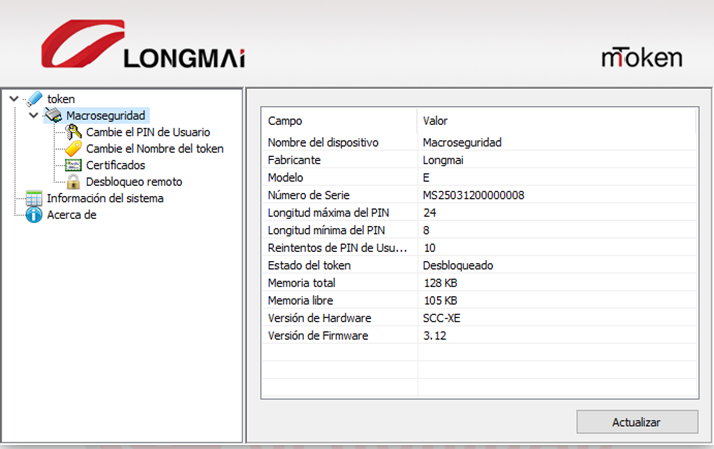Image resolution: width=714 pixels, height=449 pixels.
Task: Click the SCC-XE hardware version value
Action: [x=442, y=318]
